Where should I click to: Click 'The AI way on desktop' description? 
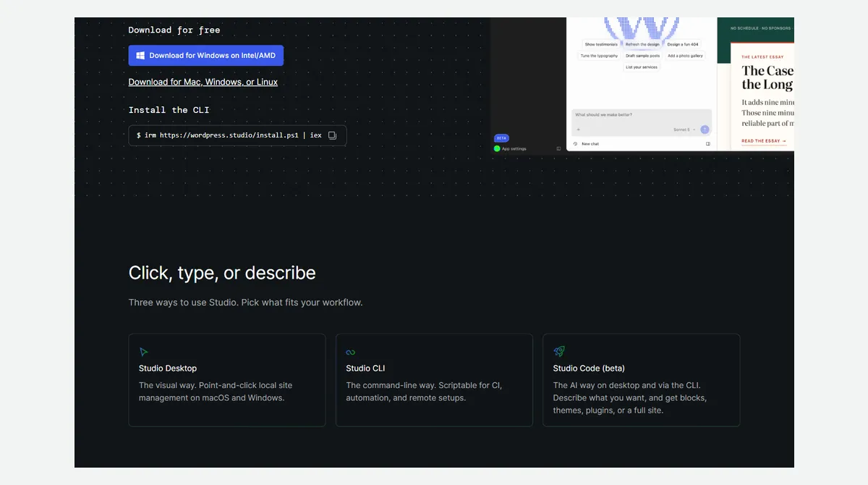(630, 398)
